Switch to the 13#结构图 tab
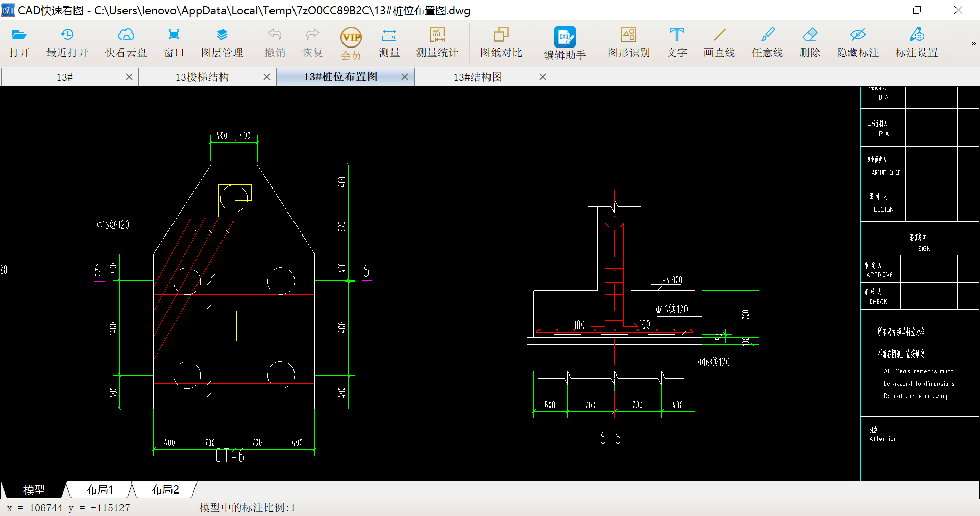The height and width of the screenshot is (516, 980). point(478,77)
